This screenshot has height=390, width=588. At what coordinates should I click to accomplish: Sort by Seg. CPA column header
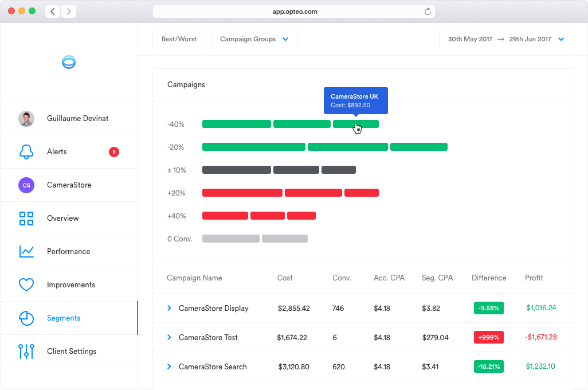click(437, 278)
